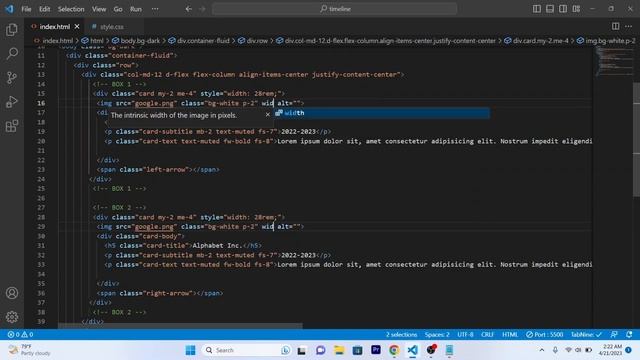Go back with the left arrow

pos(189,9)
